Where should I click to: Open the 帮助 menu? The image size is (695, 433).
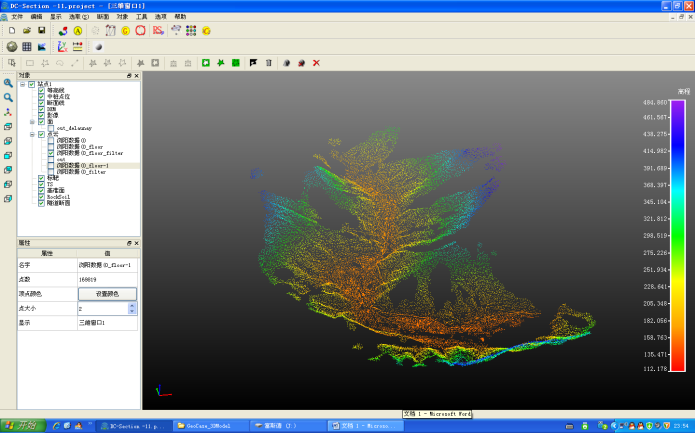coord(180,17)
